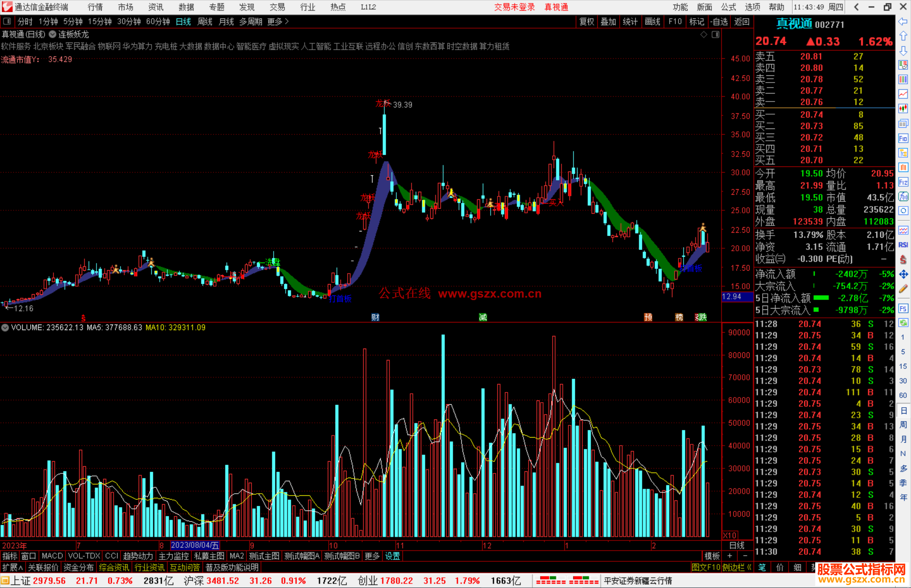This screenshot has height=588, width=911.
Task: Toggle the VOLUME indicator dropdown circle
Action: [5, 328]
